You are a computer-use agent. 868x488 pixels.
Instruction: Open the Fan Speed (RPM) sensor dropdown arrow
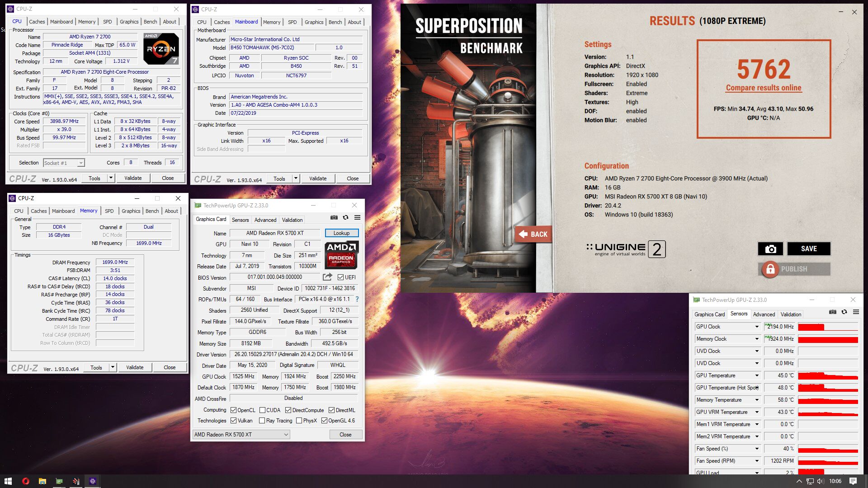point(757,461)
